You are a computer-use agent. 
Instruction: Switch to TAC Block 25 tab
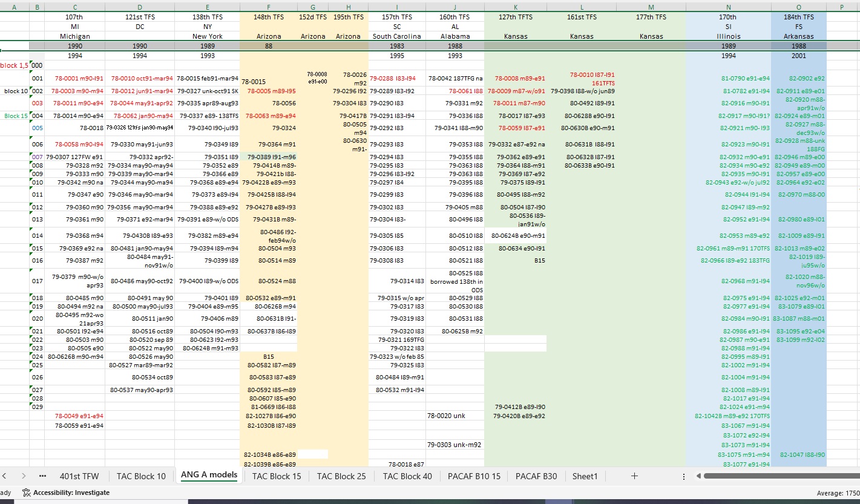(341, 476)
